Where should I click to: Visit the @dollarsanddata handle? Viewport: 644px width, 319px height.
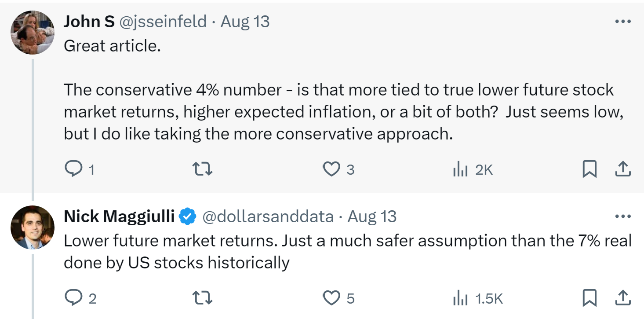[x=268, y=216]
